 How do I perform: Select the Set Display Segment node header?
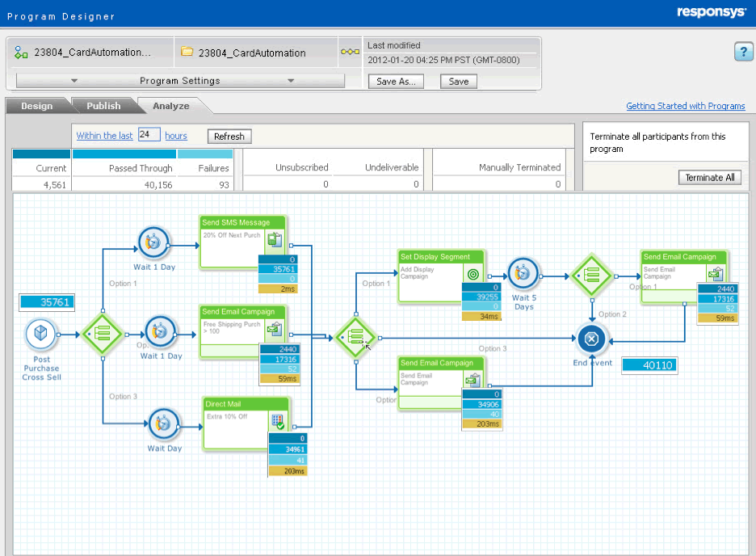click(441, 257)
